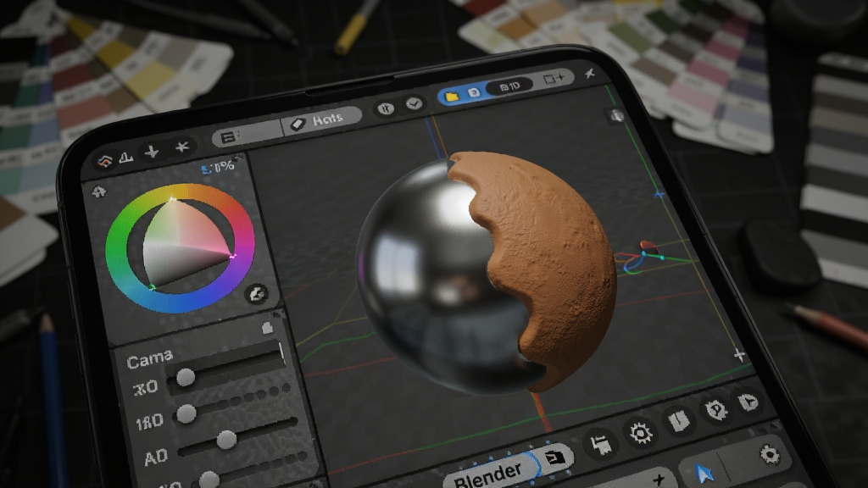This screenshot has width=868, height=488.
Task: Click the asterisk star icon in top toolbar
Action: coord(181,147)
